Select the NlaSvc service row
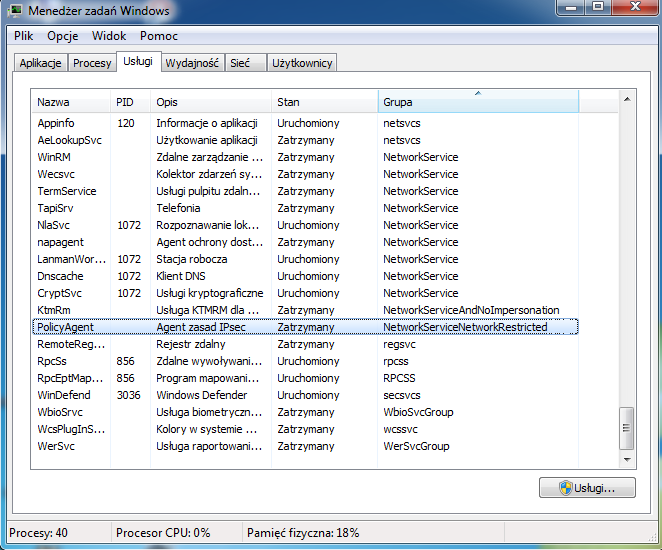The image size is (662, 550). pyautogui.click(x=305, y=225)
